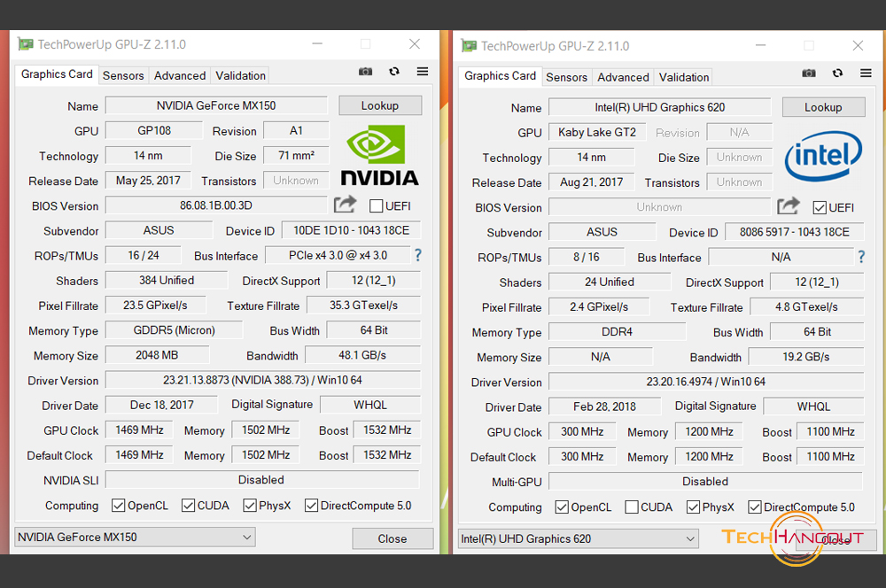Open Validation tab in NVIDIA window

click(240, 75)
